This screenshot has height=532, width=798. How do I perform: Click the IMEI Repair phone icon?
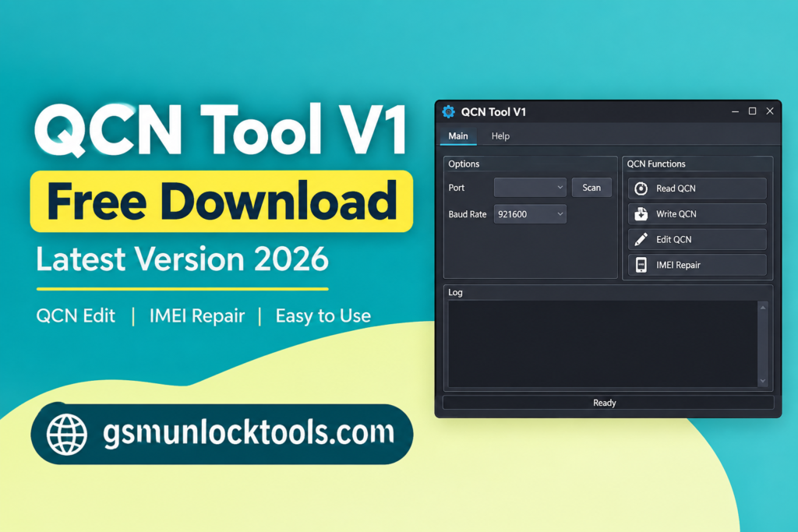pos(641,265)
